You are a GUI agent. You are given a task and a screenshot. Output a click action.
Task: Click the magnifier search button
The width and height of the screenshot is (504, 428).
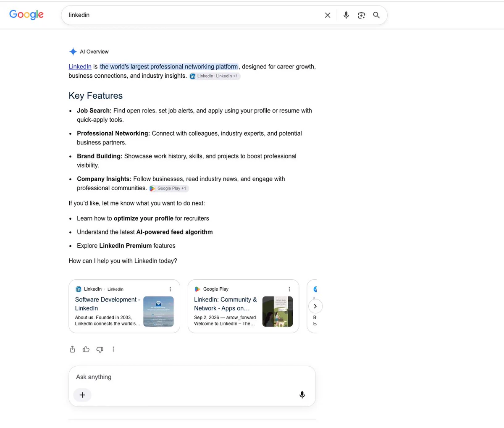(x=376, y=15)
